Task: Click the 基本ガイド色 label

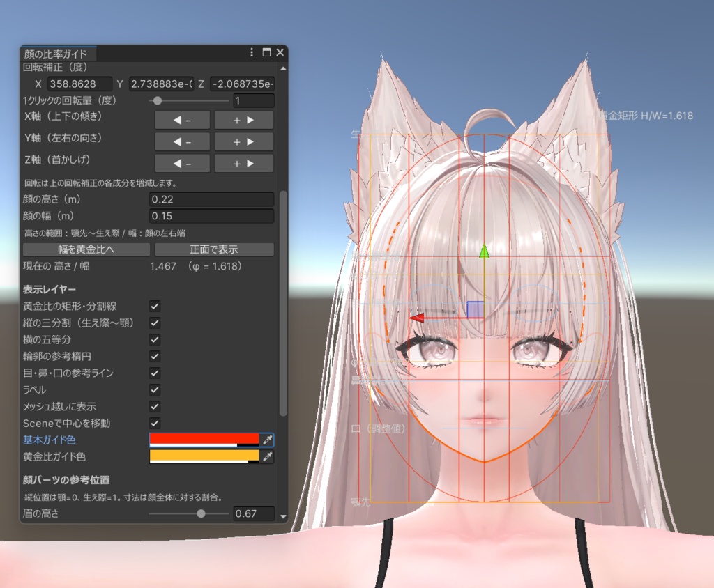Action: tap(50, 440)
